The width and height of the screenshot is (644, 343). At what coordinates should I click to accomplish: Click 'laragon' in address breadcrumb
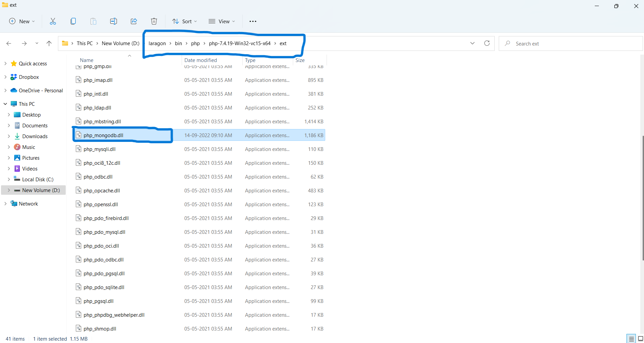(x=157, y=43)
